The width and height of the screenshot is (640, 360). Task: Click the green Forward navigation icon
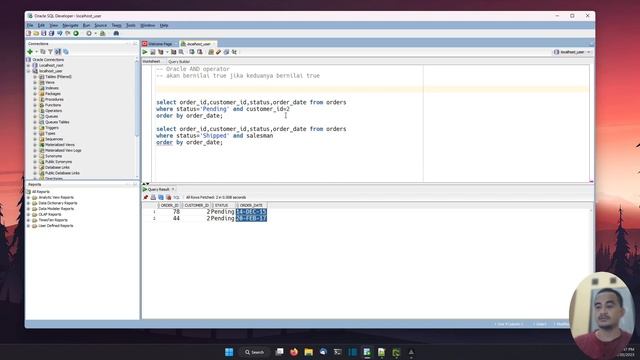point(76,33)
